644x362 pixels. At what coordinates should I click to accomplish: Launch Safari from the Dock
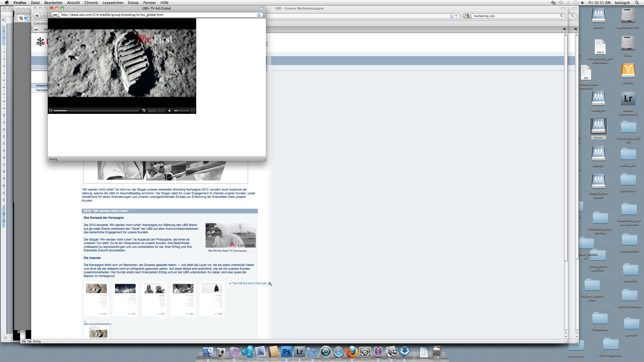(339, 352)
